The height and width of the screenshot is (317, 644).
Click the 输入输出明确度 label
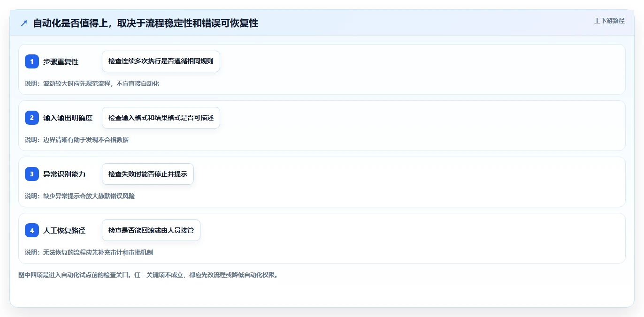pos(68,118)
